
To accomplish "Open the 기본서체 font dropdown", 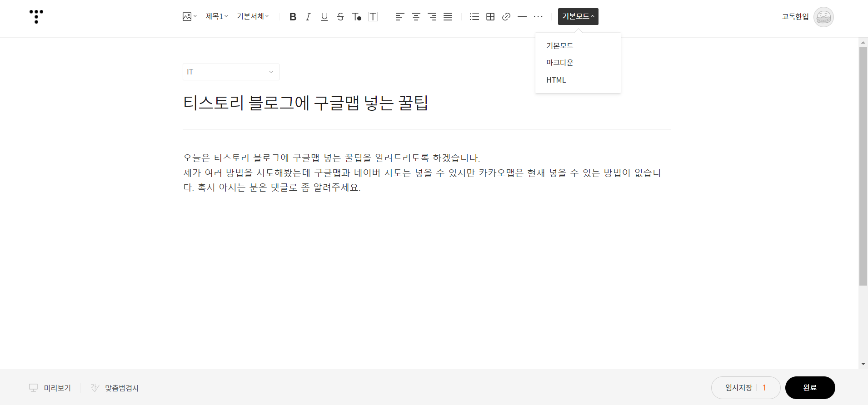I will 253,17.
